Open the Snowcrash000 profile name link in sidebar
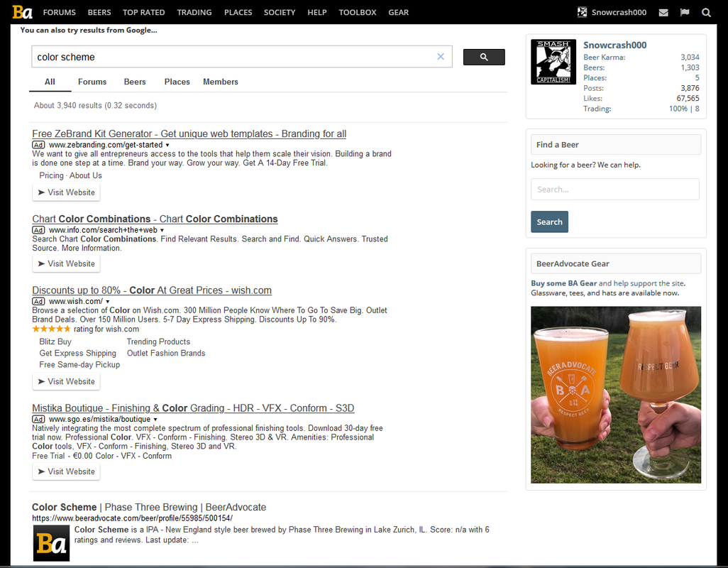 pos(614,45)
